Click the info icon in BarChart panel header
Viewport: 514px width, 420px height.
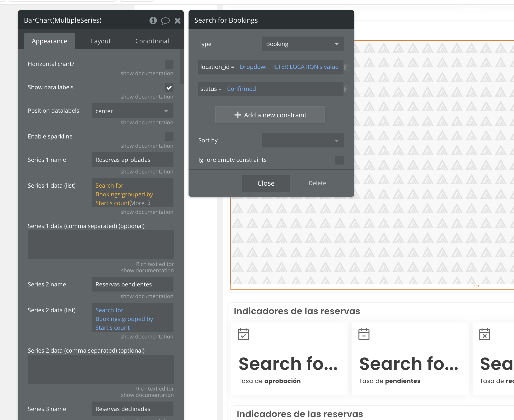point(153,20)
